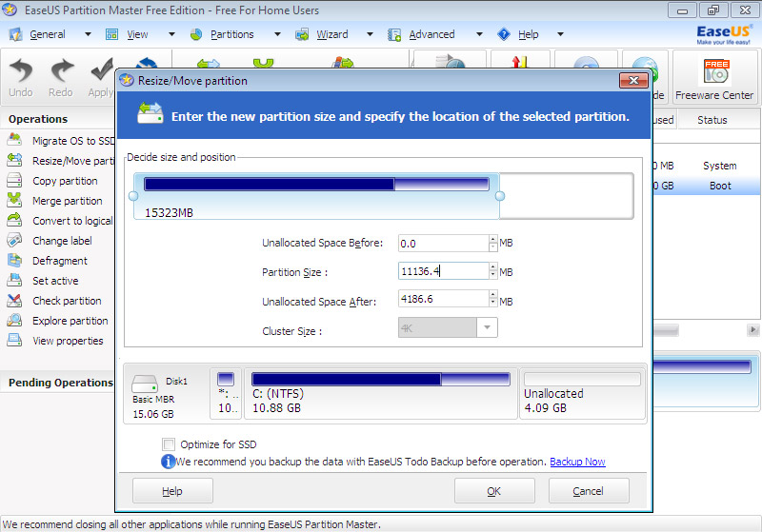Viewport: 762px width, 532px height.
Task: Expand the Advanced menu dropdown arrow
Action: 480,34
